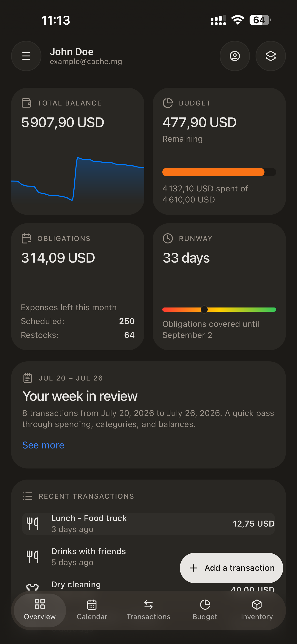Tap the week review notepad icon
This screenshot has height=644, width=297.
(x=27, y=378)
